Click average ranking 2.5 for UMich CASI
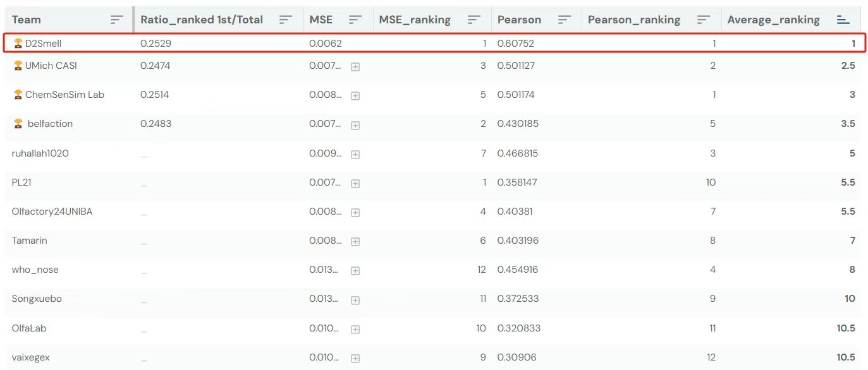The image size is (868, 370). point(848,66)
